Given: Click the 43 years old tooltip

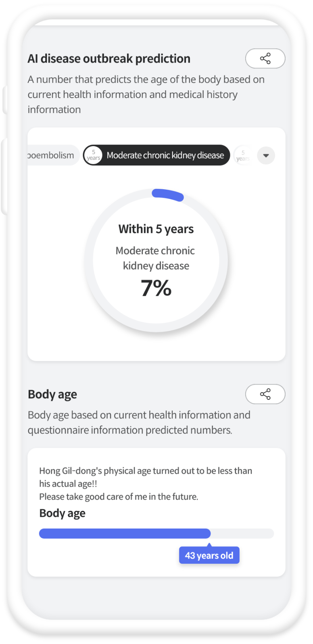Looking at the screenshot, I should (x=209, y=555).
